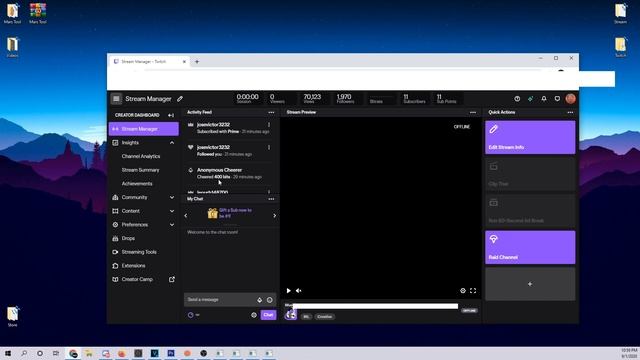Click the taskbar search magnifier icon

(24, 353)
